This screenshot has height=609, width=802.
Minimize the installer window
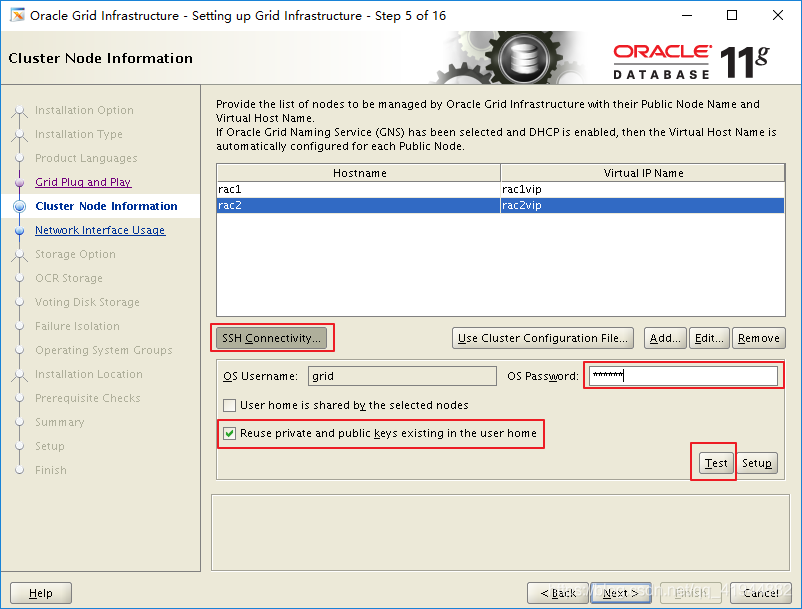tap(687, 15)
